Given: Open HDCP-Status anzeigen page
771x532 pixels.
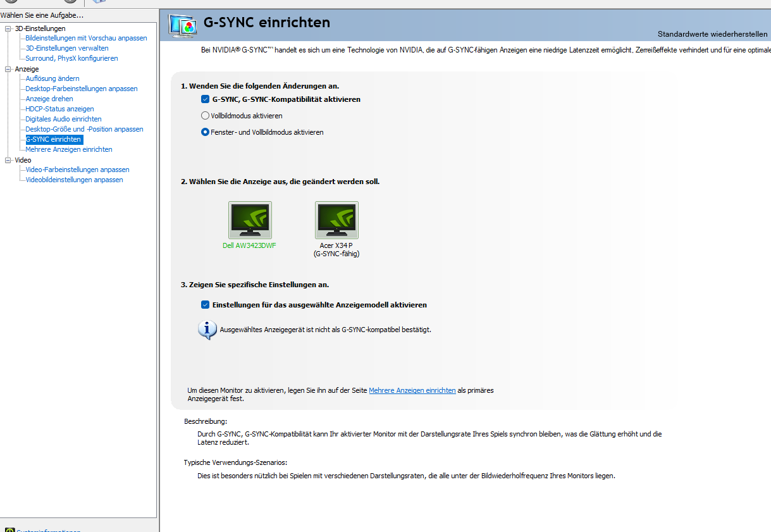Looking at the screenshot, I should (59, 109).
